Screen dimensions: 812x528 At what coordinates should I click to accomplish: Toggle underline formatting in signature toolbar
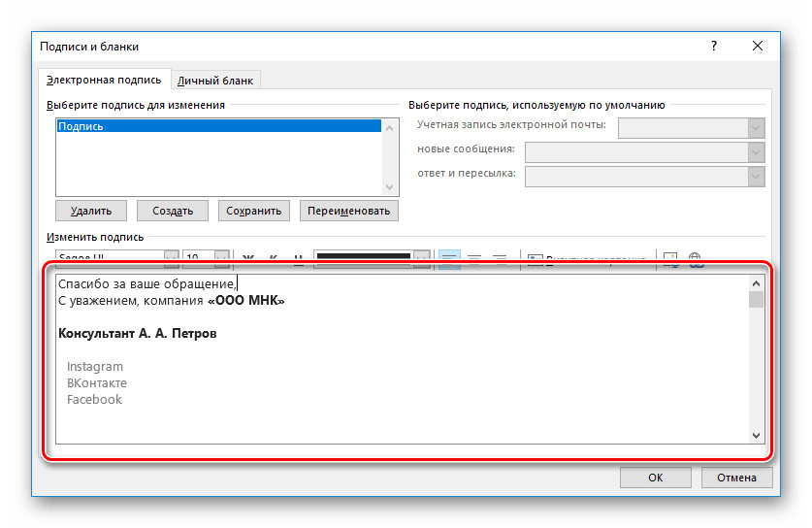(298, 258)
